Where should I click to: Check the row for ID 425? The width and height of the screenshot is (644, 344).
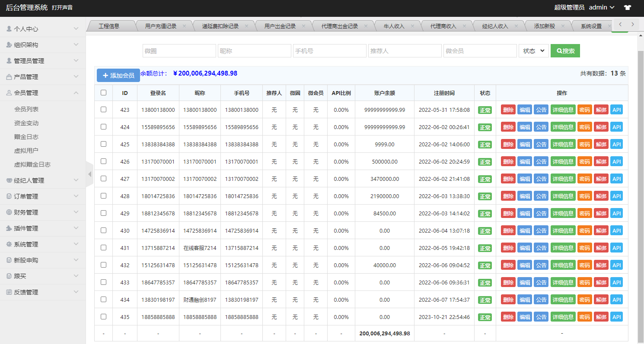[103, 144]
